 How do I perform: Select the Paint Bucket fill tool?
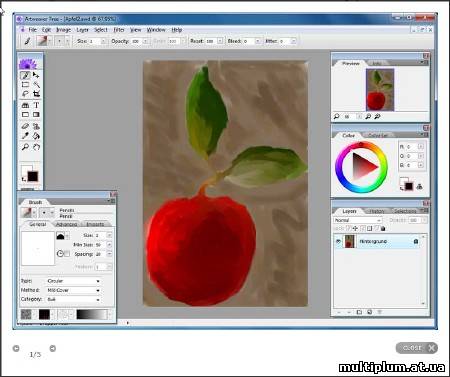click(x=36, y=136)
